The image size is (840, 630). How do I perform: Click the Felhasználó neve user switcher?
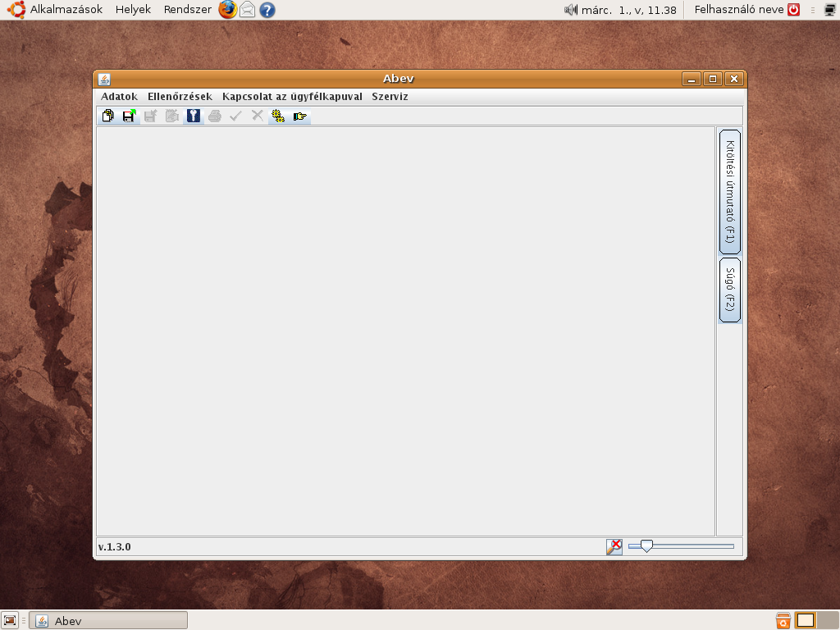[x=739, y=10]
